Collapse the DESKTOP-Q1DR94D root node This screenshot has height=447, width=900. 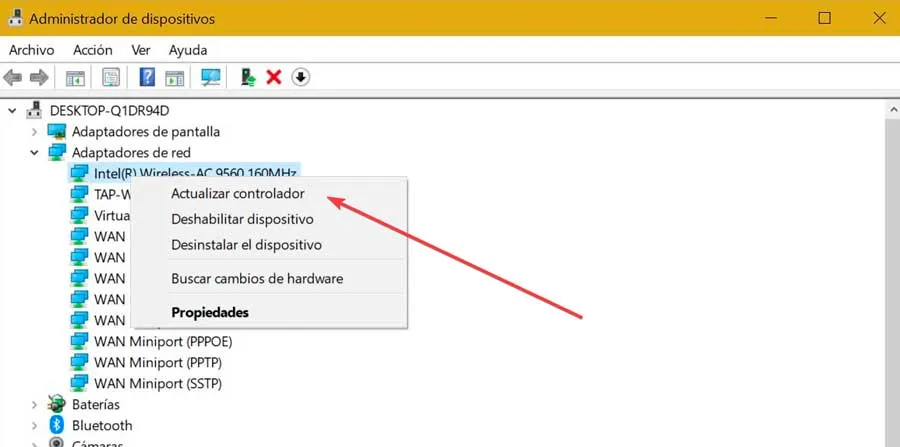[15, 110]
